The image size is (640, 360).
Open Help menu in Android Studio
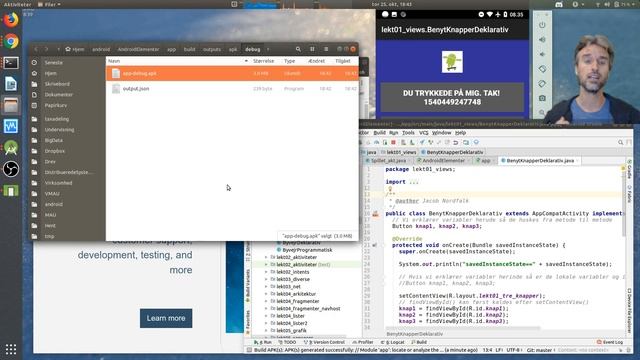coord(460,133)
